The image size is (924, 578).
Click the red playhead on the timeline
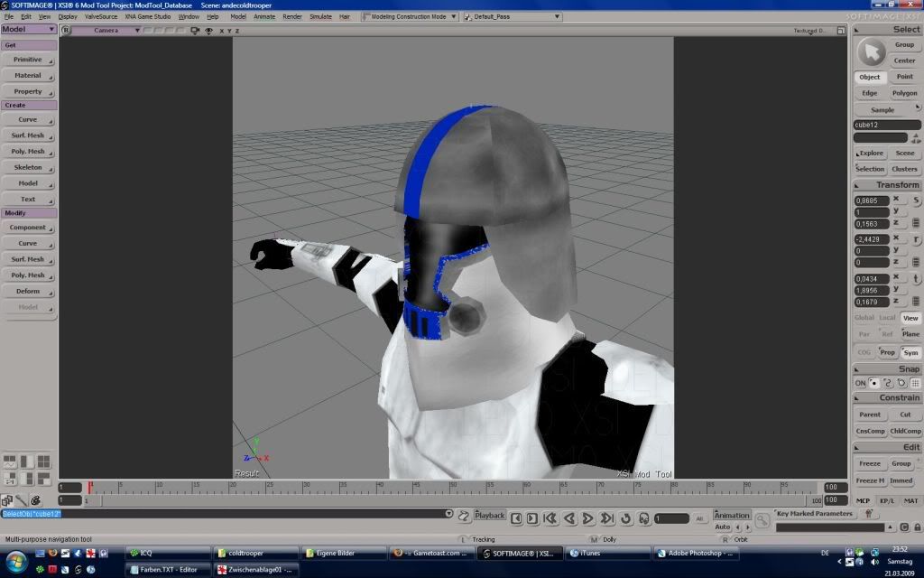click(89, 487)
